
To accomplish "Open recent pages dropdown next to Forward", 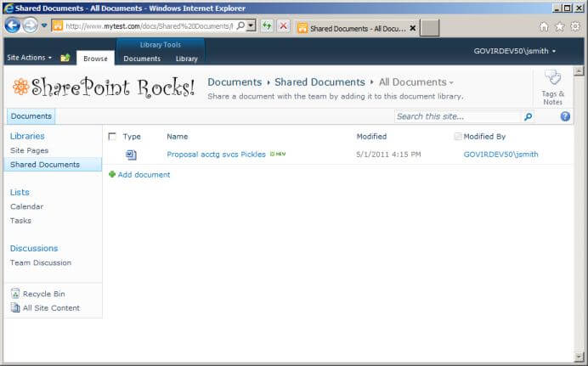I will pos(44,25).
